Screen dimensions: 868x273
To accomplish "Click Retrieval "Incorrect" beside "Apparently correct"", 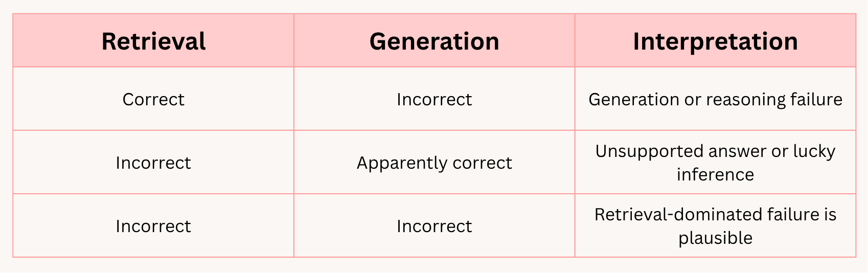I will pyautogui.click(x=153, y=162).
